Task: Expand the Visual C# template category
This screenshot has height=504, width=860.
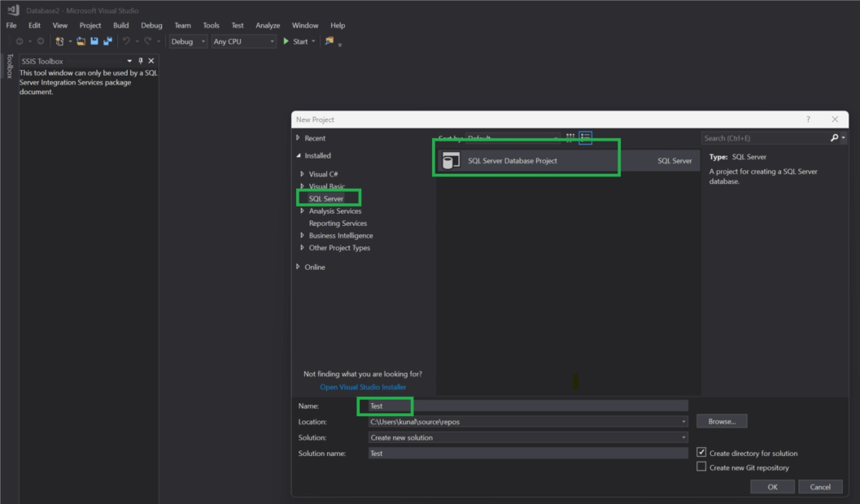Action: 301,173
